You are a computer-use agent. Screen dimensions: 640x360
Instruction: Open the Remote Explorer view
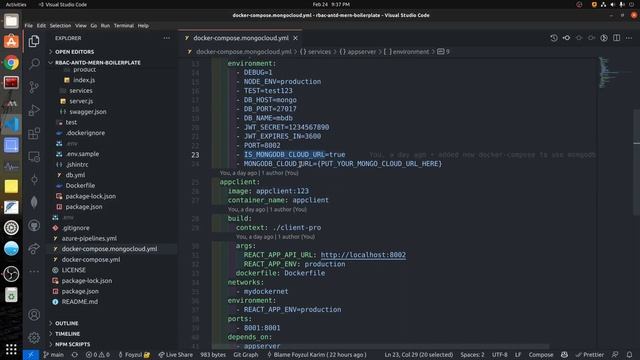pyautogui.click(x=34, y=156)
